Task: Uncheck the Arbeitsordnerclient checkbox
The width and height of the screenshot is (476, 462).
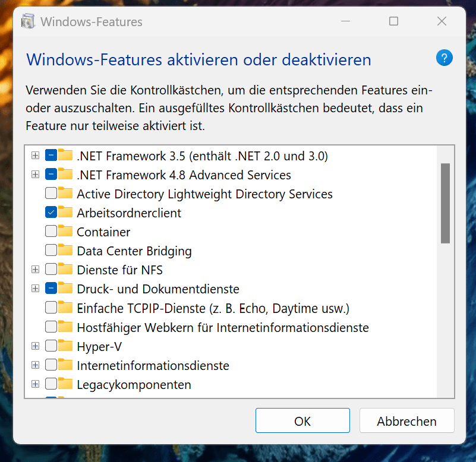Action: tap(51, 213)
